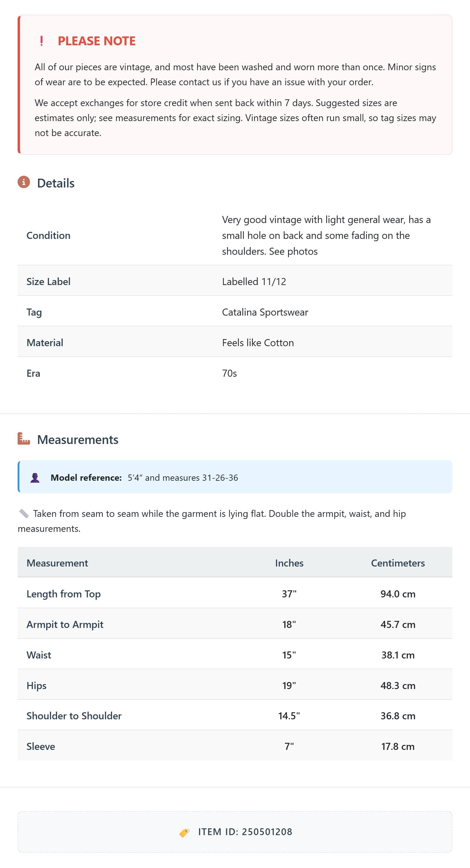The image size is (470, 868).
Task: Click the red exclamation mark icon
Action: pos(41,41)
